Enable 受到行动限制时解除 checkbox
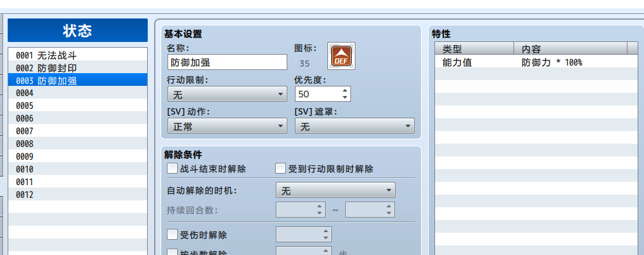The width and height of the screenshot is (644, 255). click(x=280, y=169)
